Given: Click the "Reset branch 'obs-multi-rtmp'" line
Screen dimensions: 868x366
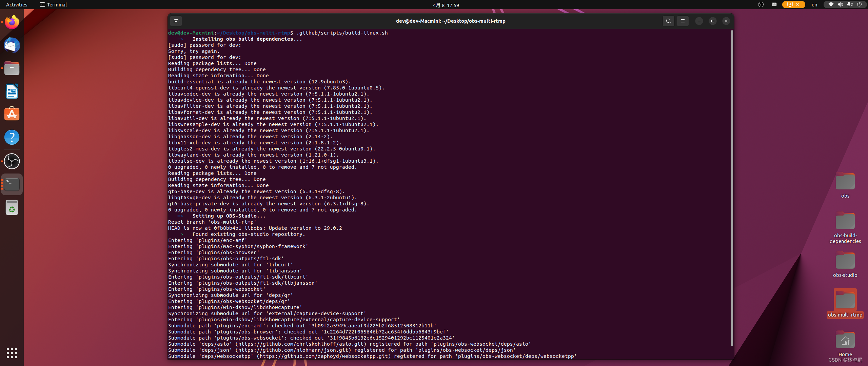Looking at the screenshot, I should [212, 222].
